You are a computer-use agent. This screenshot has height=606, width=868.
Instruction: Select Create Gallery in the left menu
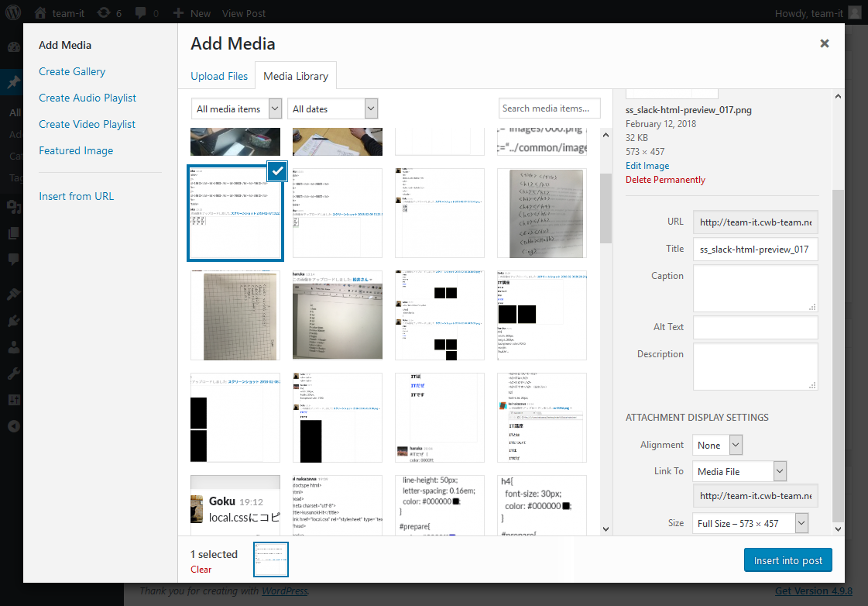click(72, 71)
